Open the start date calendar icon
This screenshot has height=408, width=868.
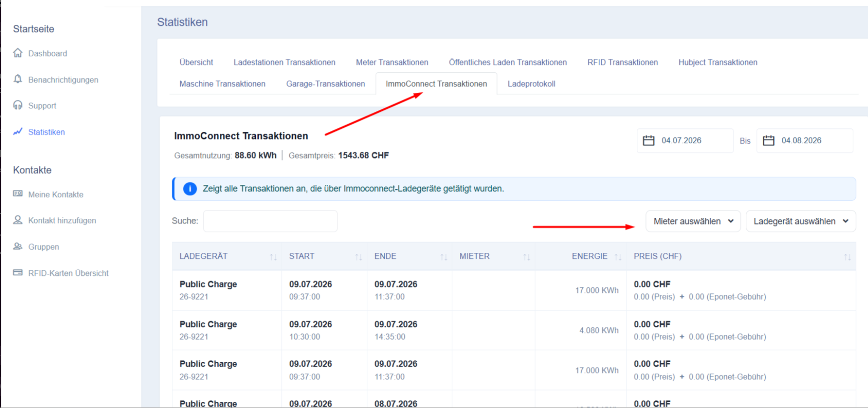tap(649, 140)
